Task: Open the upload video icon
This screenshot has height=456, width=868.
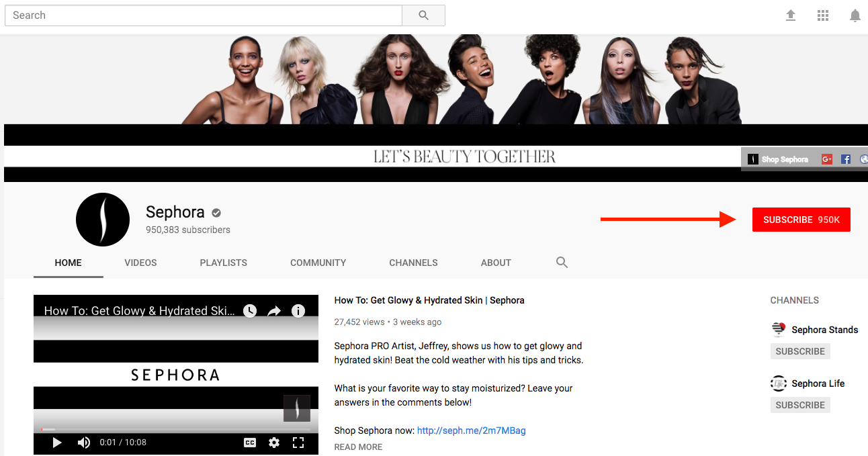Action: coord(791,15)
